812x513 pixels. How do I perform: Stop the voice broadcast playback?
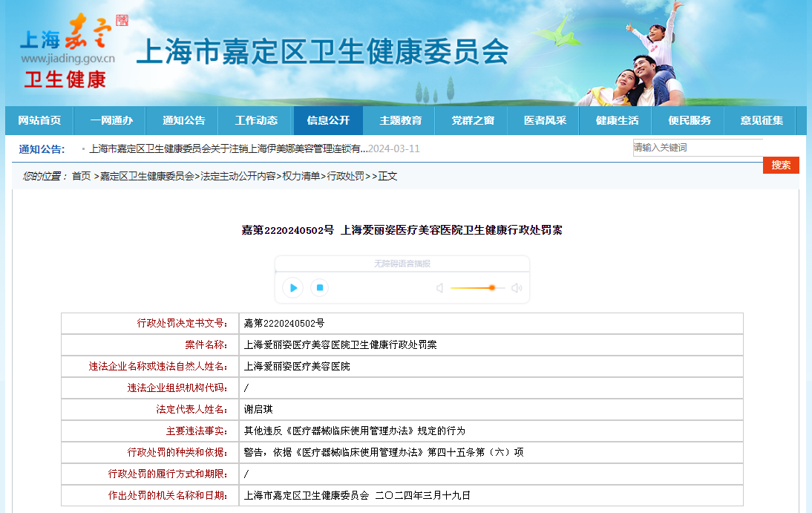click(x=319, y=288)
